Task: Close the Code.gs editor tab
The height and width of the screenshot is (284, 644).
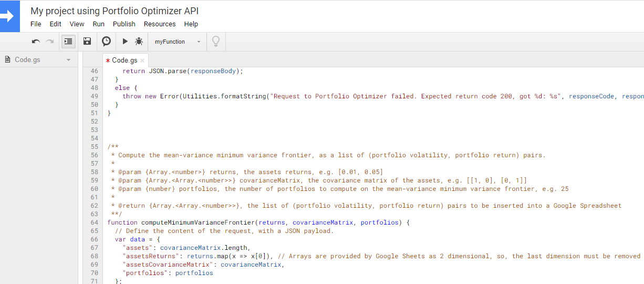Action: pyautogui.click(x=142, y=60)
